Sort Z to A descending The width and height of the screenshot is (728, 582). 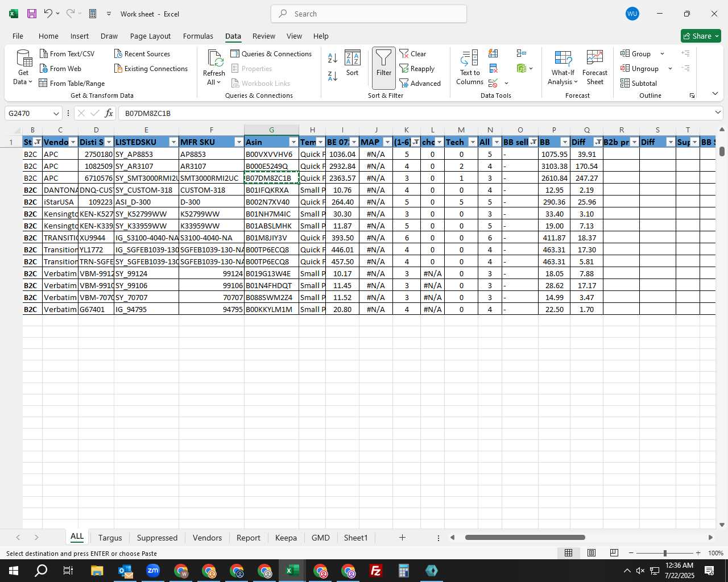tap(333, 76)
